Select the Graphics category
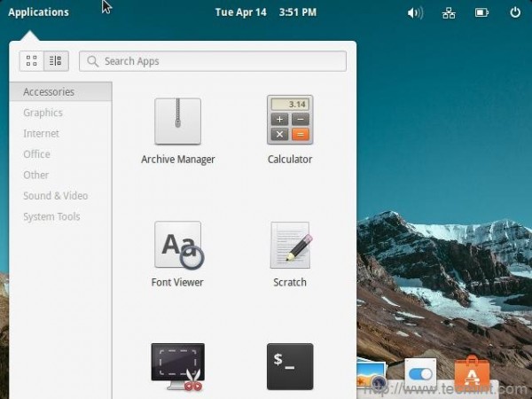The image size is (532, 399). click(x=43, y=113)
